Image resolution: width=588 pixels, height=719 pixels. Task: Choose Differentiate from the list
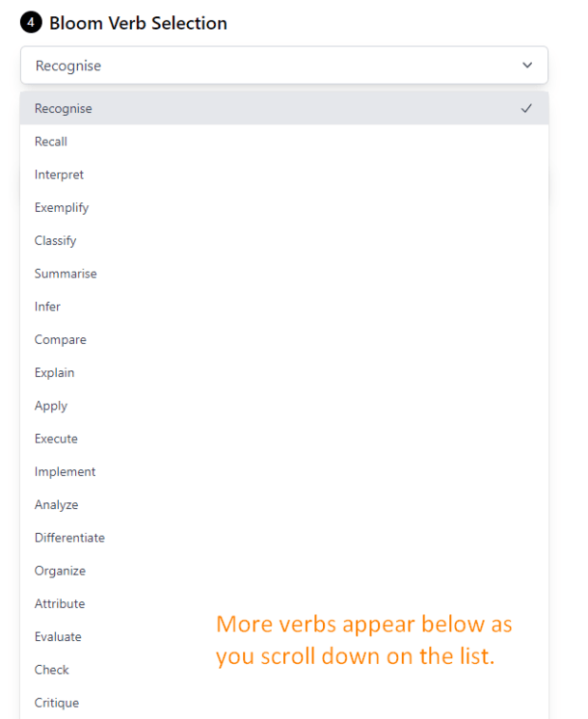[x=69, y=538]
